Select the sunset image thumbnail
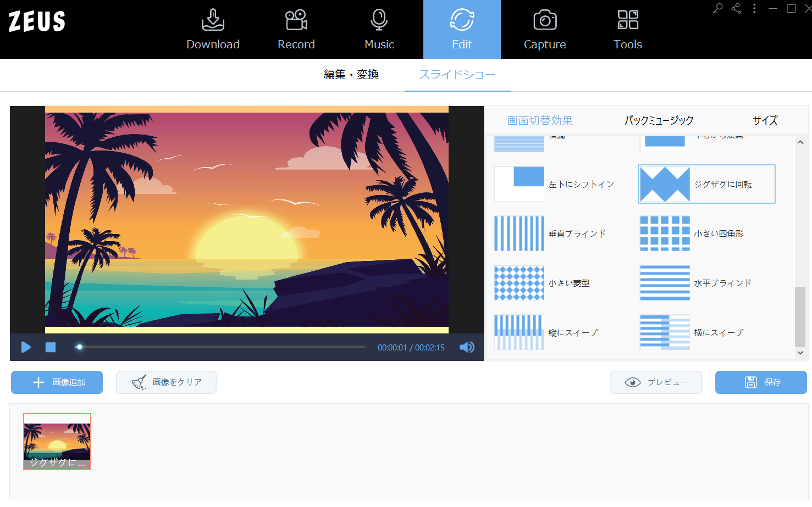 [x=57, y=441]
